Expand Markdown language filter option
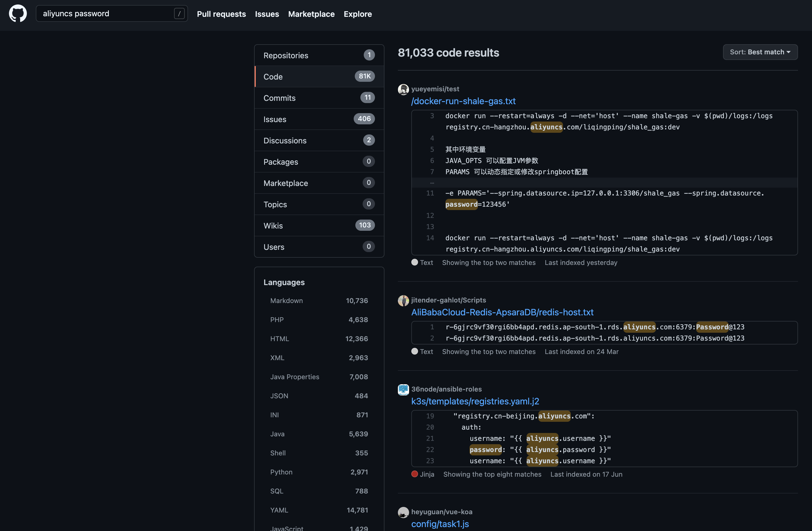Screen dimensions: 812x531 pyautogui.click(x=287, y=300)
